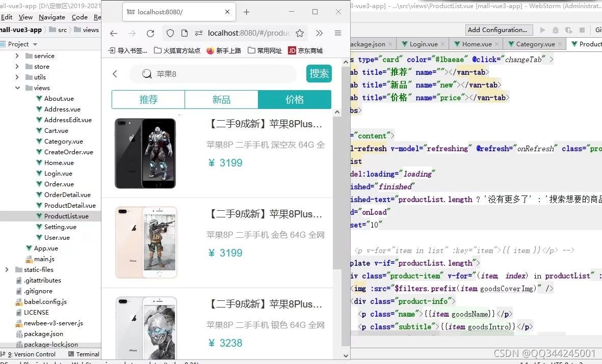Click the Firefox forward arrow

coord(132,34)
